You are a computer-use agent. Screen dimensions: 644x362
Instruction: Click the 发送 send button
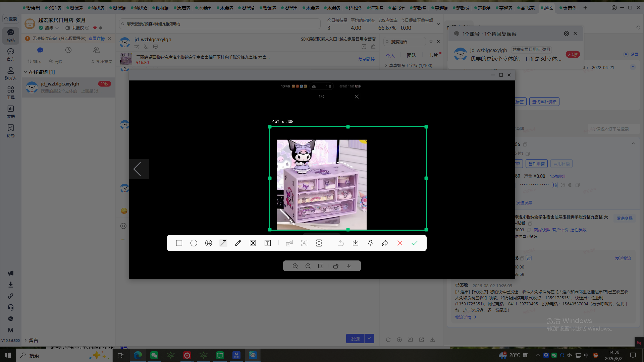[x=355, y=339]
